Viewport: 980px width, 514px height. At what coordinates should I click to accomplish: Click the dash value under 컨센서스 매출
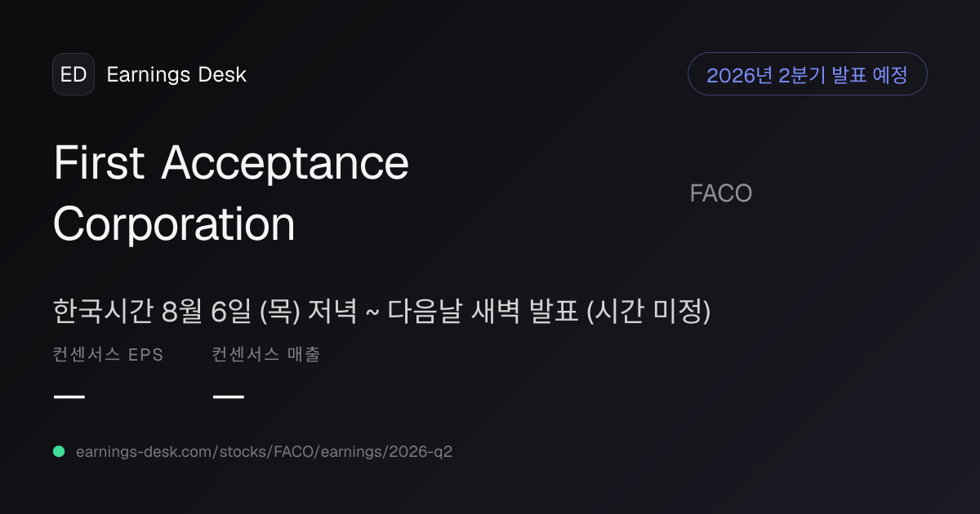click(x=229, y=397)
